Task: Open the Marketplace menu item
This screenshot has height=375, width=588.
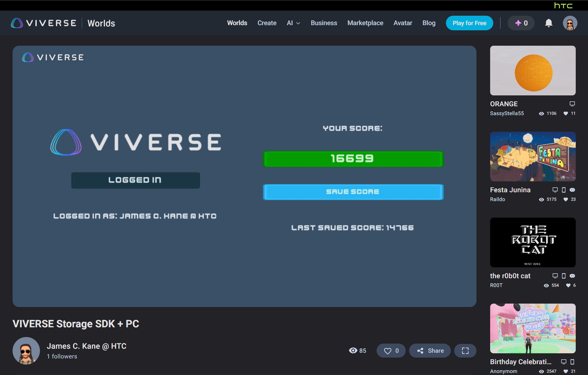Action: tap(365, 23)
